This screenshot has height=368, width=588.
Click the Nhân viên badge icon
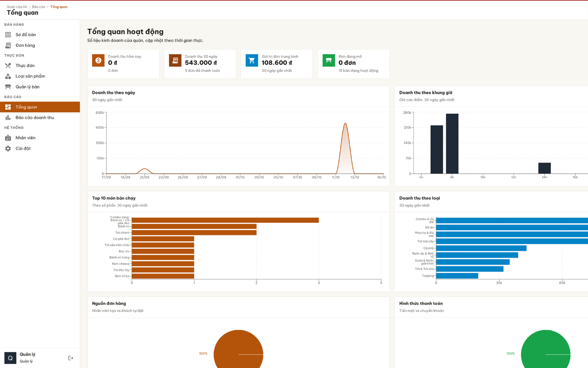coord(8,138)
